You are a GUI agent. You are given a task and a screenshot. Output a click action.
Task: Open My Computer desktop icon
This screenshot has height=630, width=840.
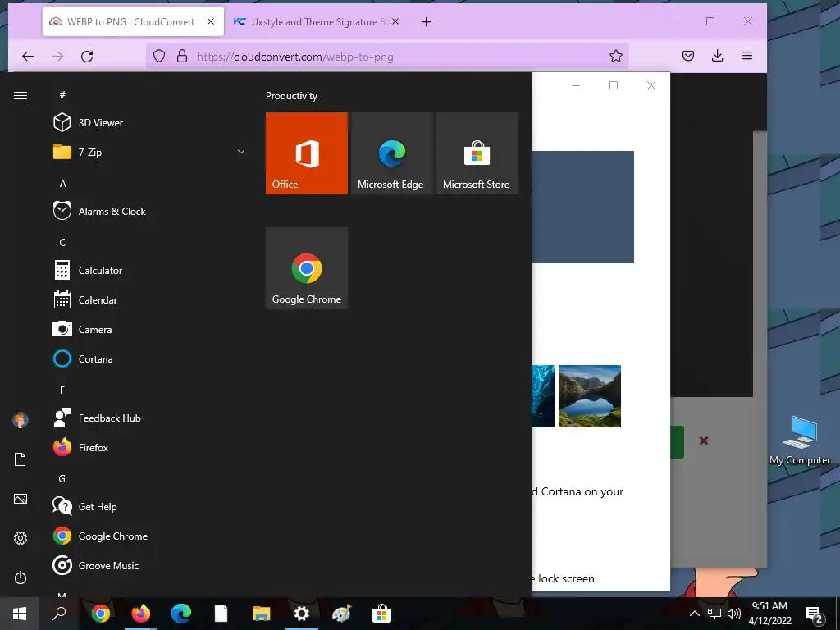800,440
